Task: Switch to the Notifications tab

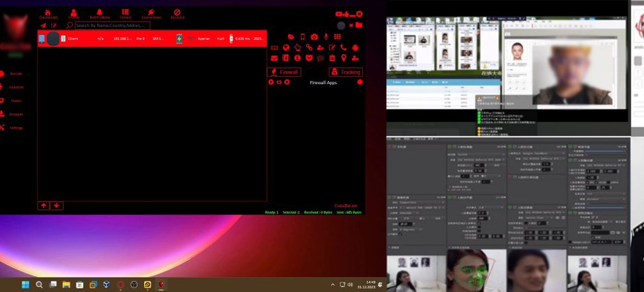Action: tap(99, 14)
